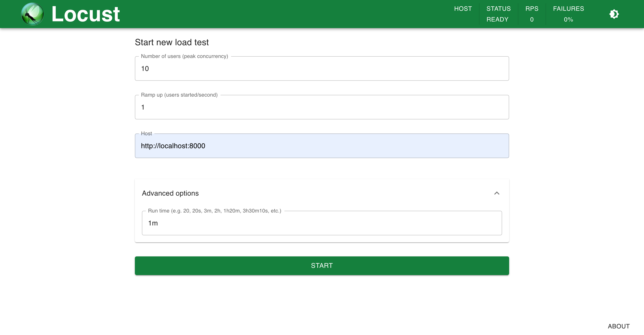This screenshot has height=335, width=644.
Task: Click the Number of users (peak concurrency) label
Action: (184, 56)
